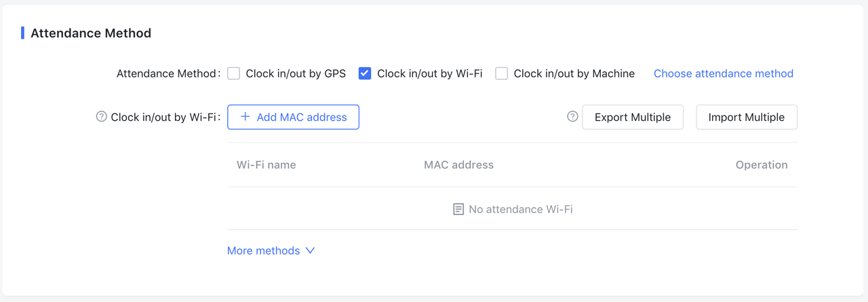Click the Operation column header
This screenshot has width=868, height=302.
tap(761, 165)
